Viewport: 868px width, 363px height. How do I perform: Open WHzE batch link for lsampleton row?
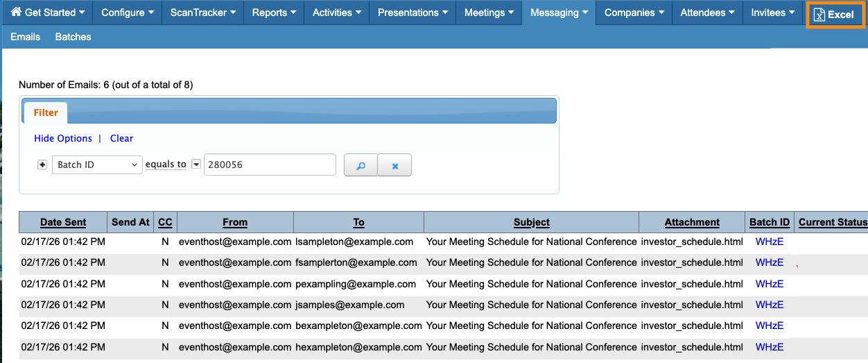[x=769, y=242]
